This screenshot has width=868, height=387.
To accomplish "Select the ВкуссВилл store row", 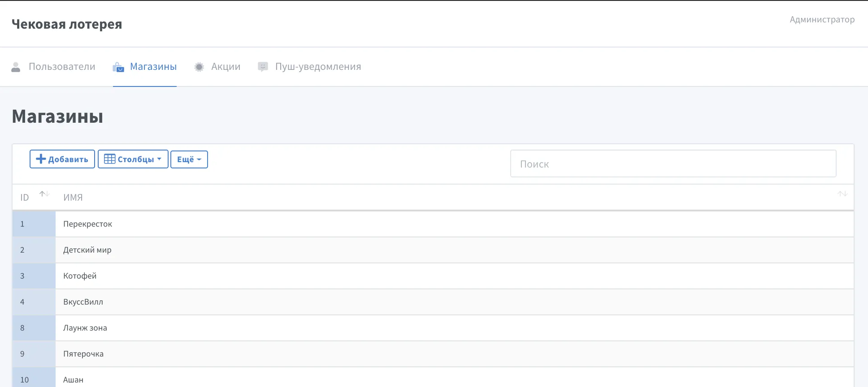I will click(83, 302).
